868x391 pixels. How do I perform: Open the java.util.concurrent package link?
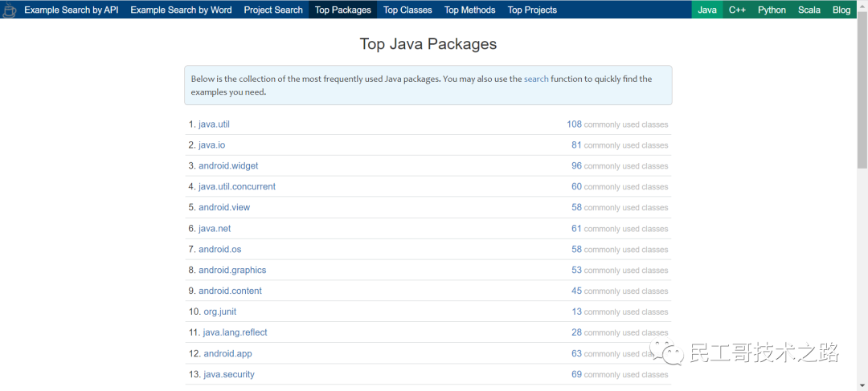point(237,186)
